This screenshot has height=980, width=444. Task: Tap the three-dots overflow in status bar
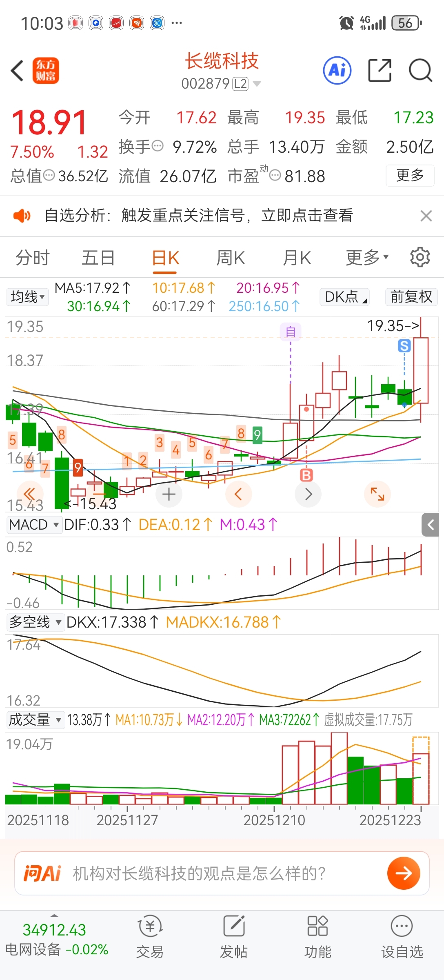[x=177, y=23]
